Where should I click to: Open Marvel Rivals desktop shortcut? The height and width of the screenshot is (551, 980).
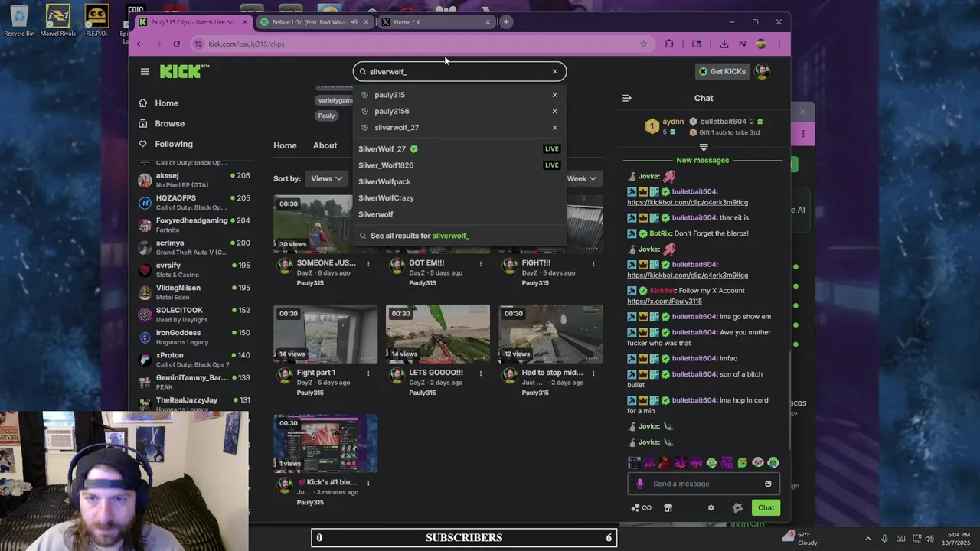(x=57, y=21)
